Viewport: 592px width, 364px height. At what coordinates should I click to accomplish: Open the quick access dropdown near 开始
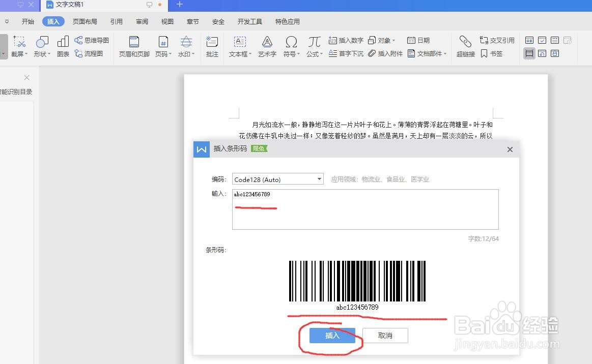point(7,21)
